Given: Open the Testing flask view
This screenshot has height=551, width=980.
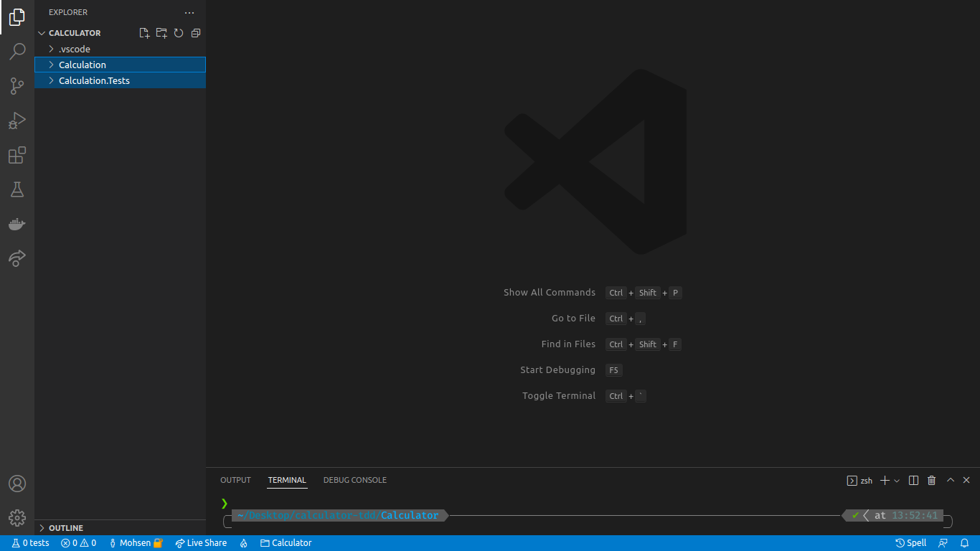Looking at the screenshot, I should click(x=17, y=189).
